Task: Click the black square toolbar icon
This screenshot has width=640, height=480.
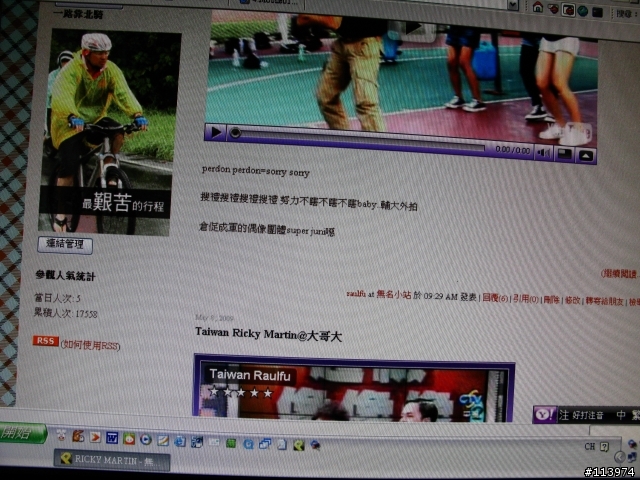Action: point(597,12)
